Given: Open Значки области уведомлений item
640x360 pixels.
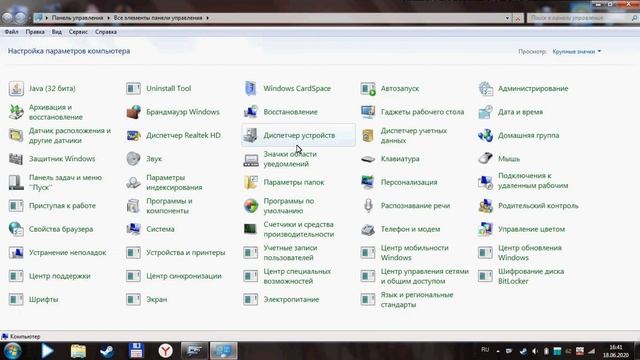Looking at the screenshot, I should pos(290,159).
